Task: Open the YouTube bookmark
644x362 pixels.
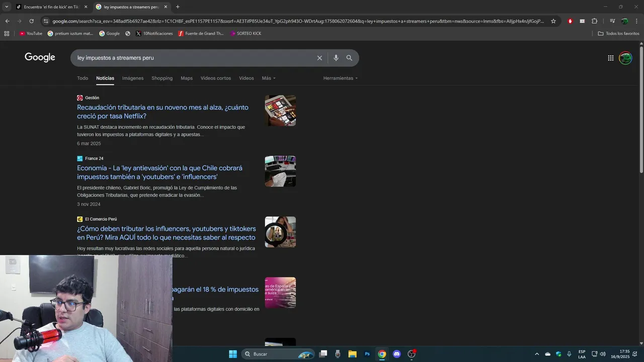Action: (31, 34)
